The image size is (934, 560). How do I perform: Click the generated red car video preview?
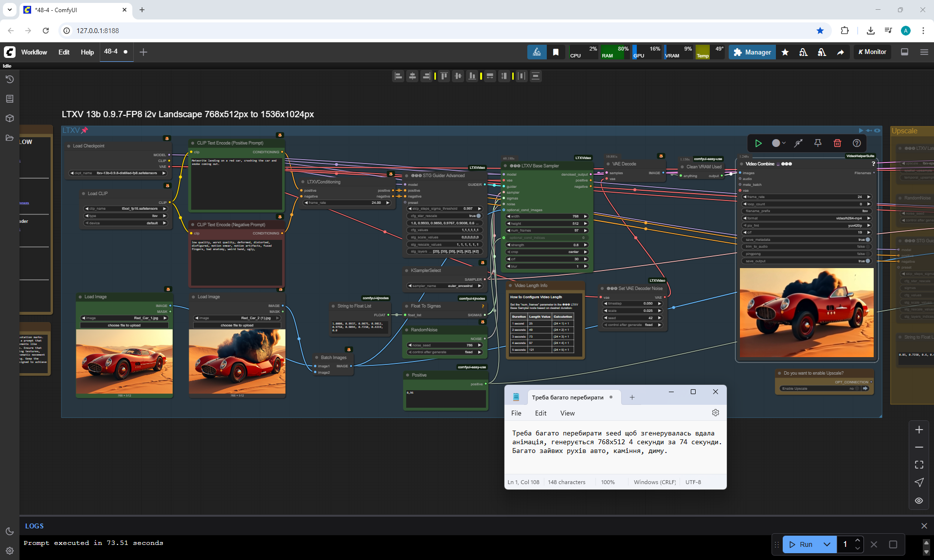[x=806, y=312]
